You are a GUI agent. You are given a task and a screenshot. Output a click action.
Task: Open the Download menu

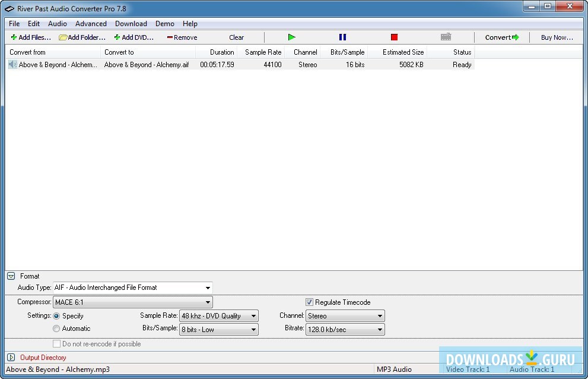(x=131, y=24)
